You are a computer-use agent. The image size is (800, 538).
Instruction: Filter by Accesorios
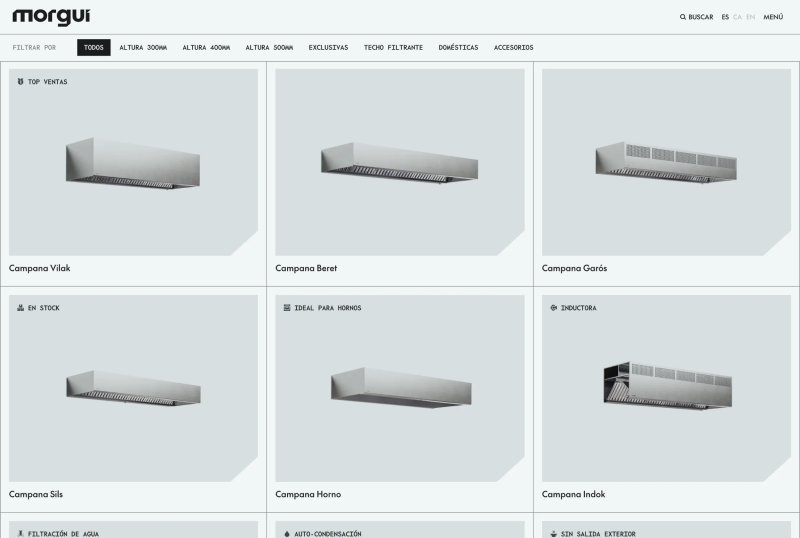click(513, 47)
